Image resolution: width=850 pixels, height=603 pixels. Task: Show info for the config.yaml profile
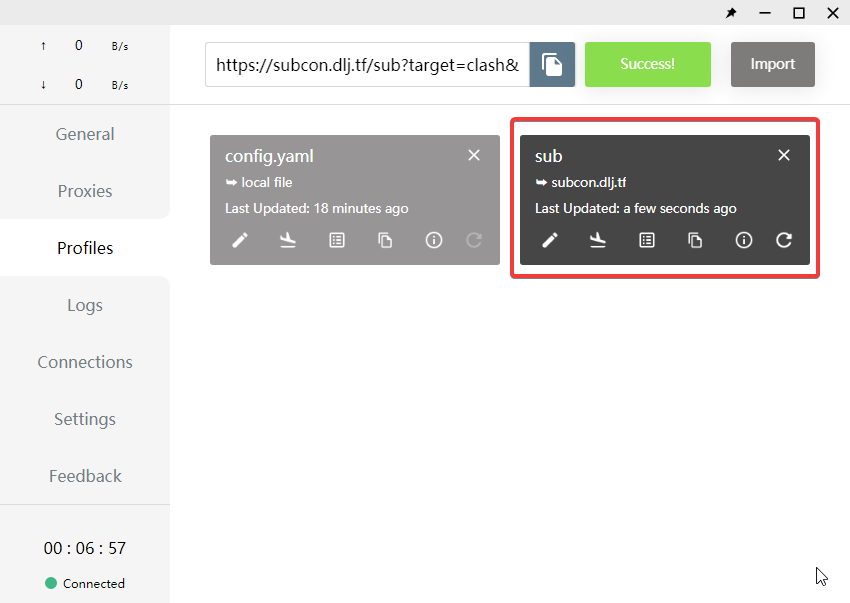pyautogui.click(x=434, y=240)
